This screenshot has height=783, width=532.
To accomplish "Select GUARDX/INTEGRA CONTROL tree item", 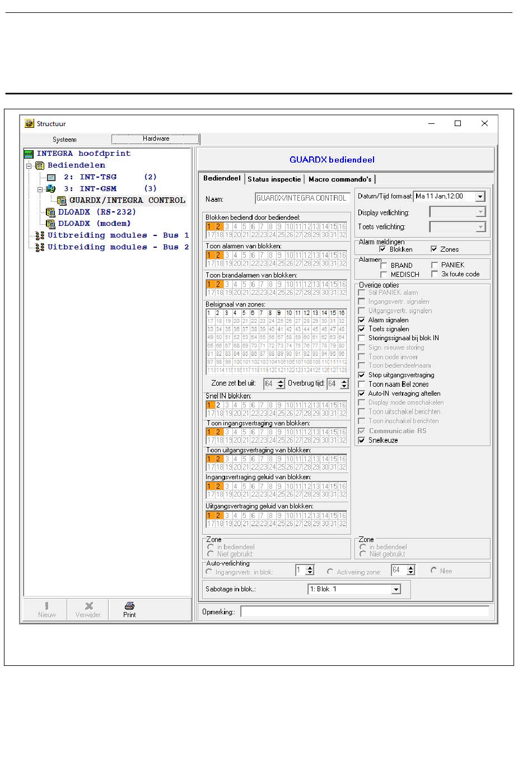I will [127, 201].
